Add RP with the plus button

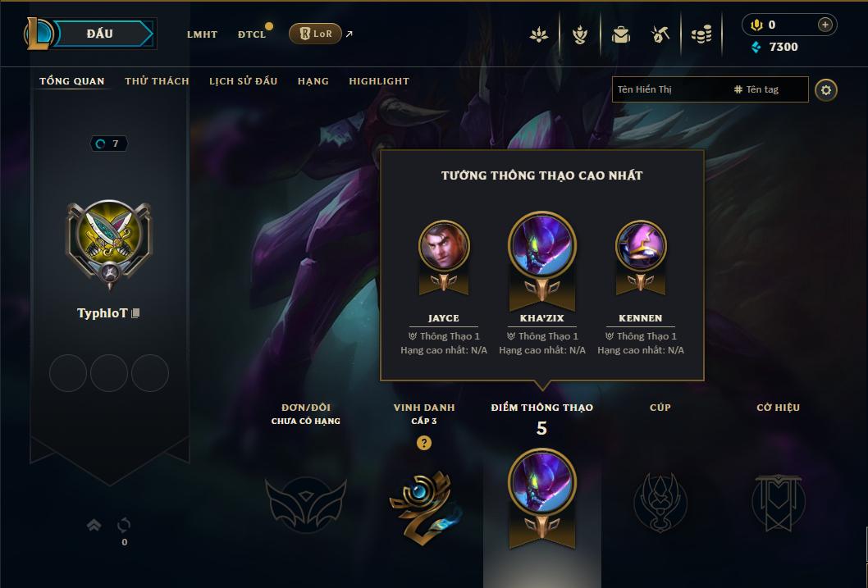825,25
